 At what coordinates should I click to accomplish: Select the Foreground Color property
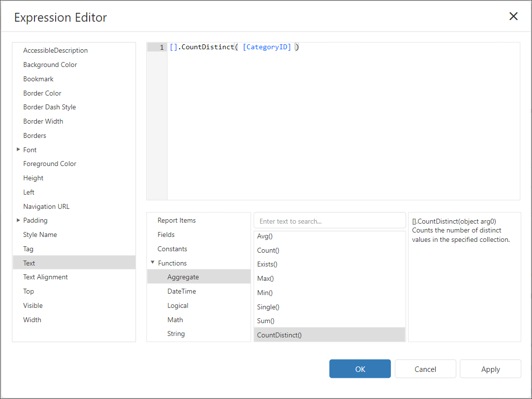[x=74, y=164]
